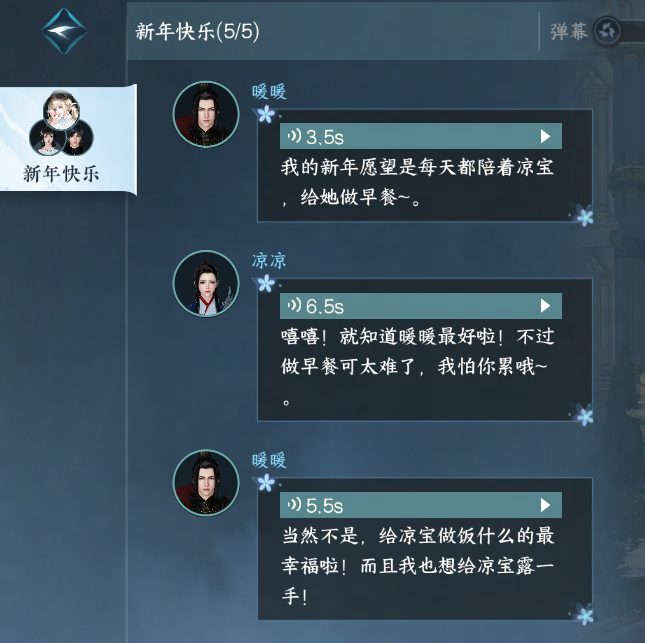Open 凉凉's avatar portrait
The width and height of the screenshot is (645, 643).
pos(206,283)
